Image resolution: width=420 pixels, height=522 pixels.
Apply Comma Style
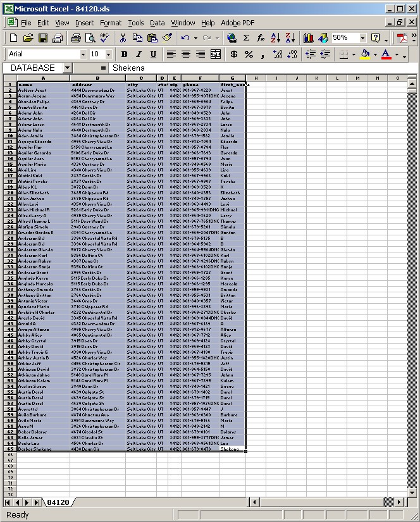(263, 54)
